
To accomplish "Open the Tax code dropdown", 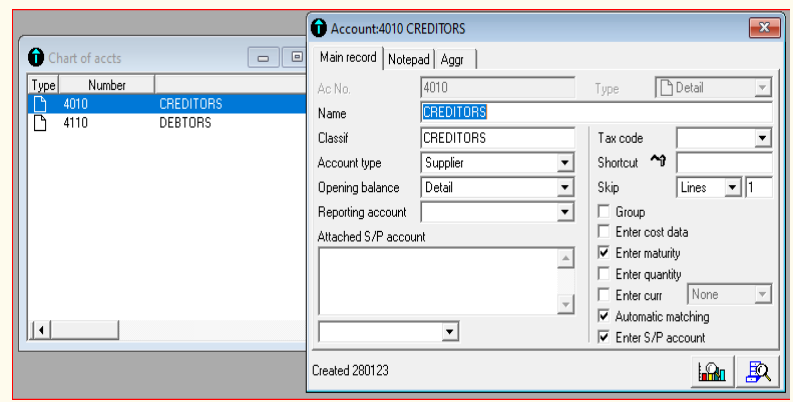I will pyautogui.click(x=762, y=138).
